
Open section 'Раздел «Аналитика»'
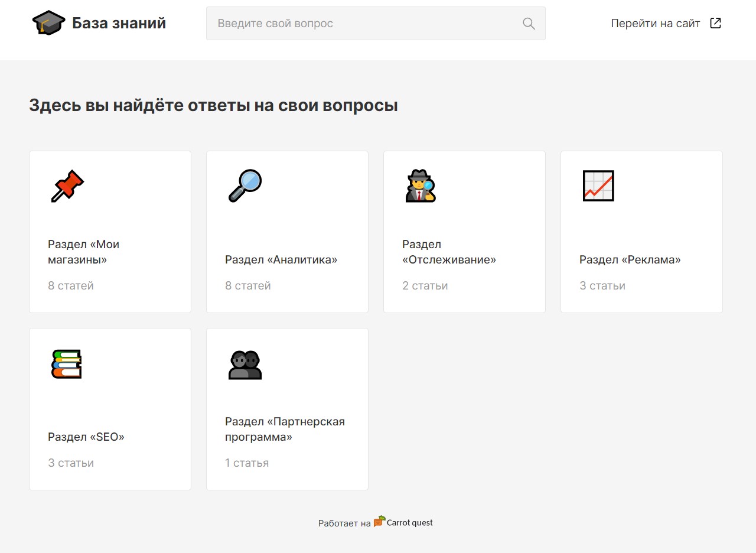287,232
